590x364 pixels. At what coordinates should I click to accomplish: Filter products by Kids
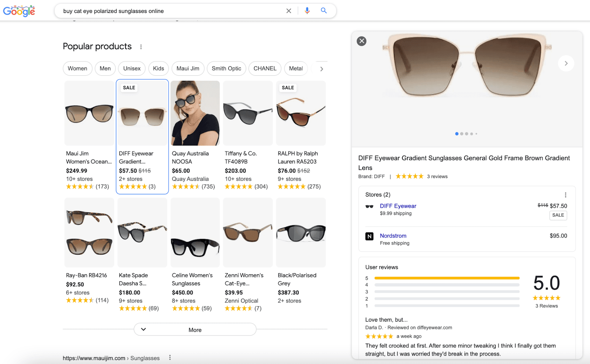tap(159, 69)
